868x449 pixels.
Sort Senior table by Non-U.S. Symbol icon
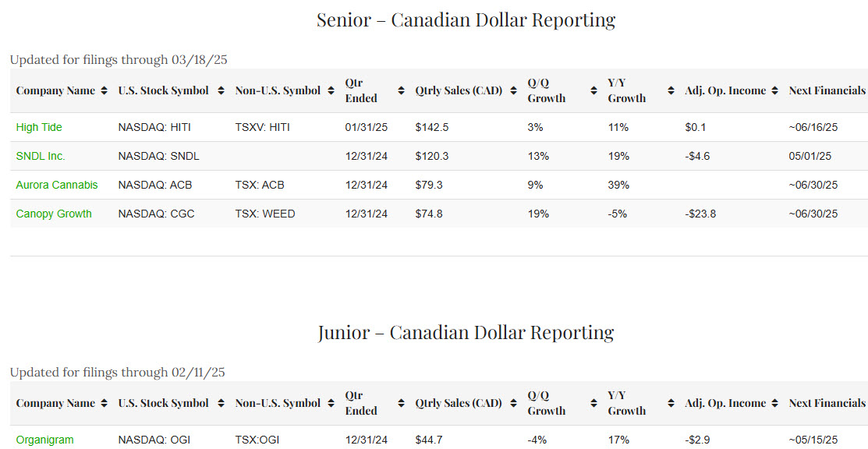[331, 90]
